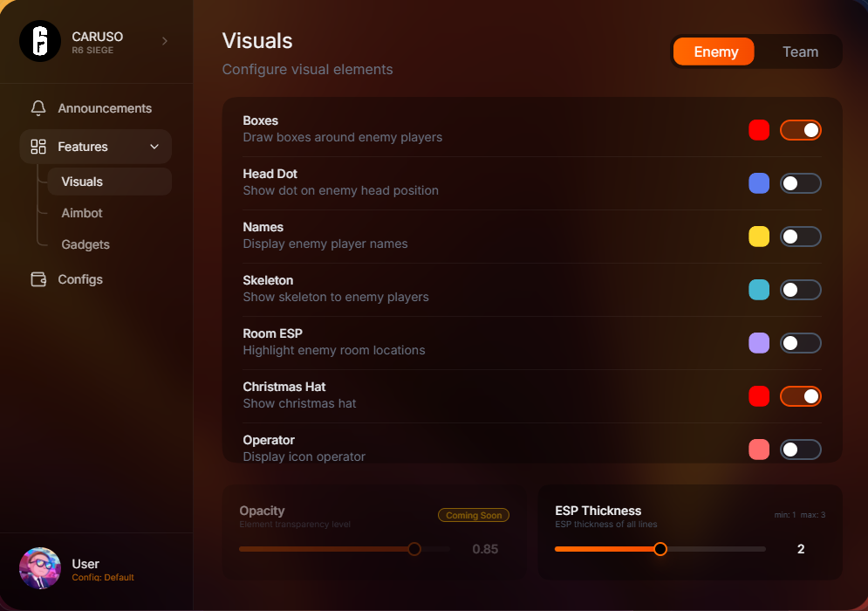Click the yellow Names color swatch
Screen dimensions: 868x611
[759, 237]
